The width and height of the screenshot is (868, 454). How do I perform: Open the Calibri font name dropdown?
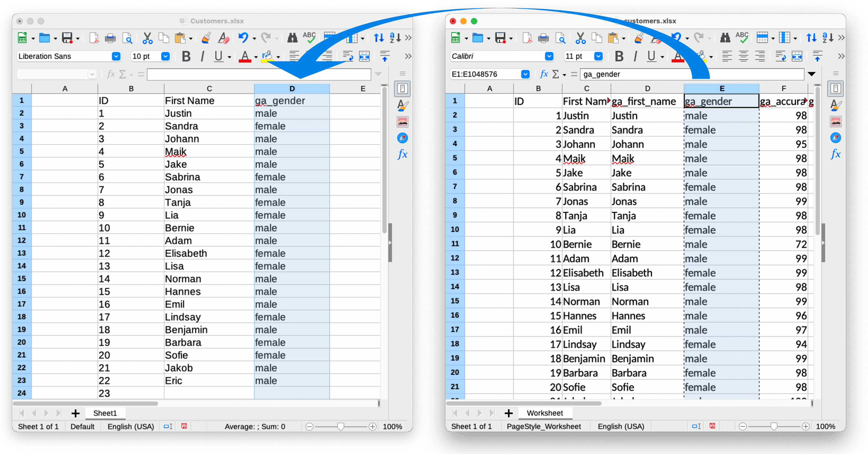pos(549,56)
